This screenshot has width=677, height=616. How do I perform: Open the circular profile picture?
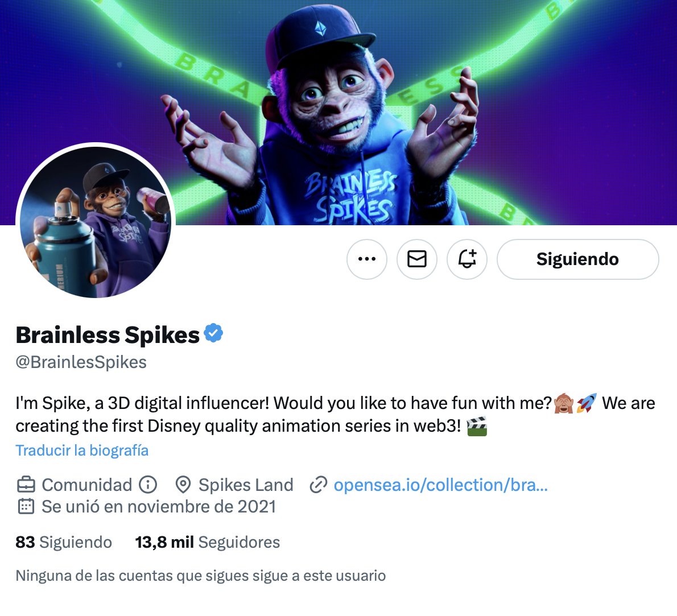96,222
